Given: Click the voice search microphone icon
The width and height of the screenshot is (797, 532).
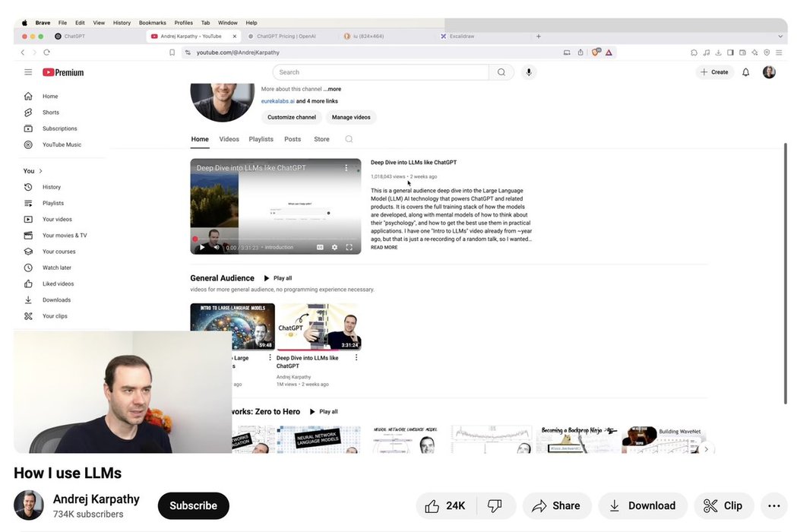Looking at the screenshot, I should [x=529, y=72].
